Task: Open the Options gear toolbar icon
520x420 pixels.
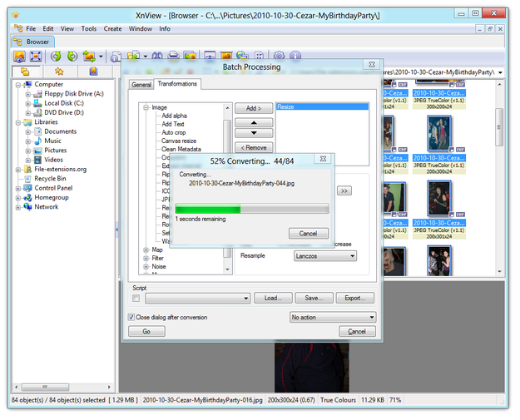Action: [x=279, y=56]
